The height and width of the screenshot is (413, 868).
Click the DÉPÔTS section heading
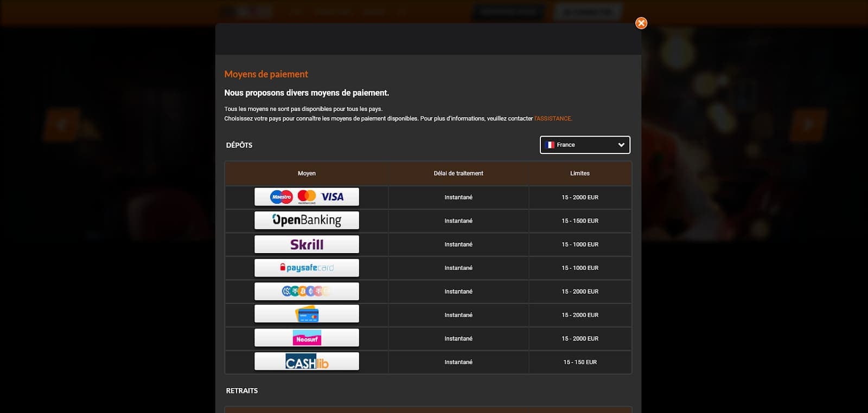239,145
